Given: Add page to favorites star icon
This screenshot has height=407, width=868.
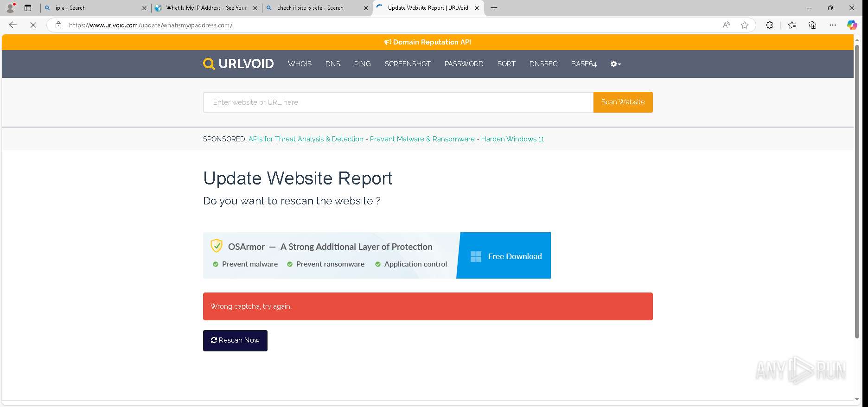Looking at the screenshot, I should [x=745, y=25].
